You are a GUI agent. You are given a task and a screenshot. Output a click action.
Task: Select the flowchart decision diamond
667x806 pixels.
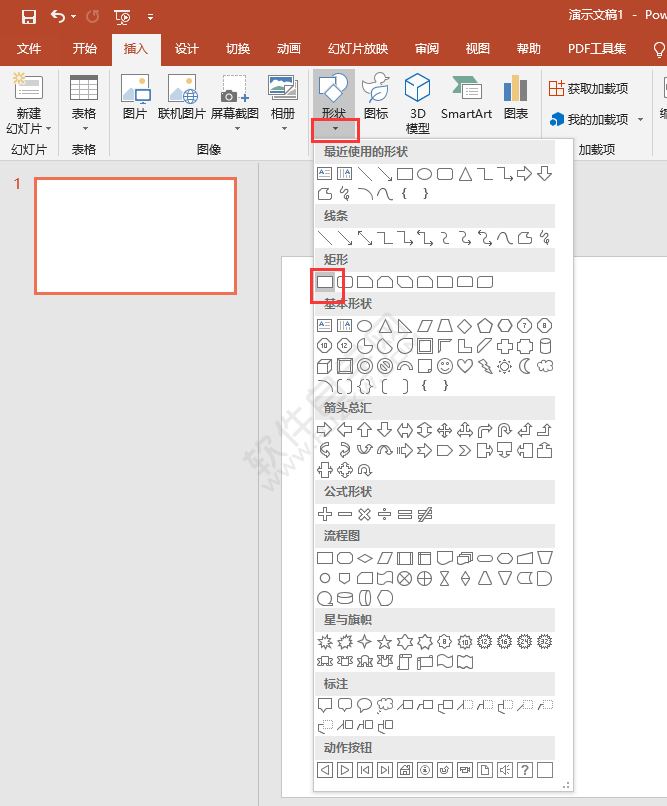pos(365,558)
